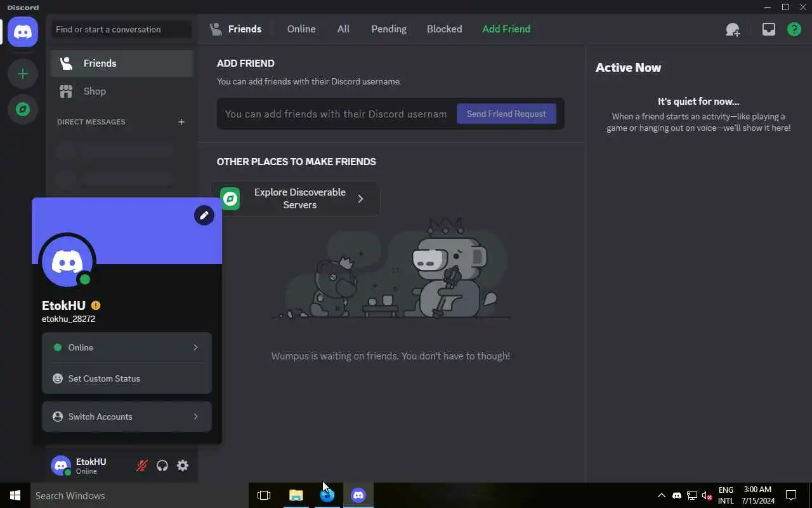
Task: Click the clock showing 3:00 AM
Action: [x=758, y=495]
